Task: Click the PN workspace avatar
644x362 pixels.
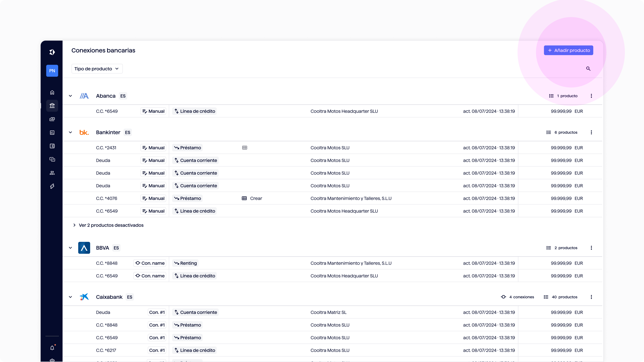Action: [x=52, y=71]
